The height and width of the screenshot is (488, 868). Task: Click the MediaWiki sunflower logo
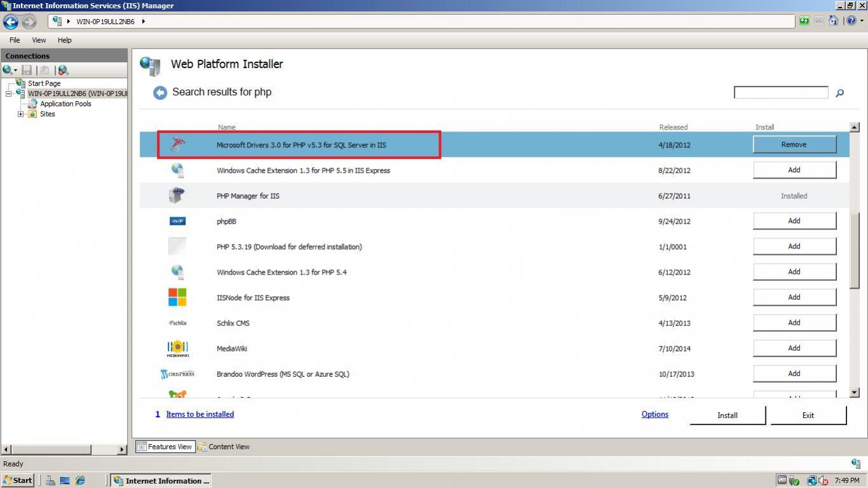click(177, 348)
